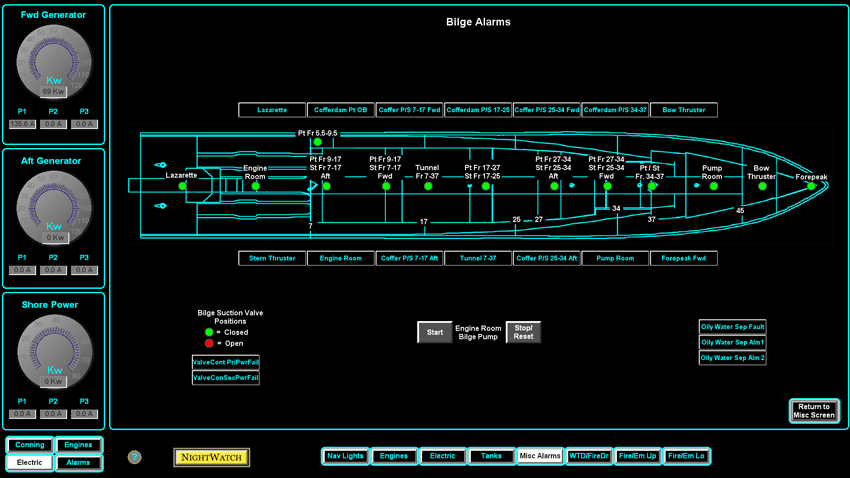Click the NightWatch logo button
The width and height of the screenshot is (850, 478).
pos(211,457)
